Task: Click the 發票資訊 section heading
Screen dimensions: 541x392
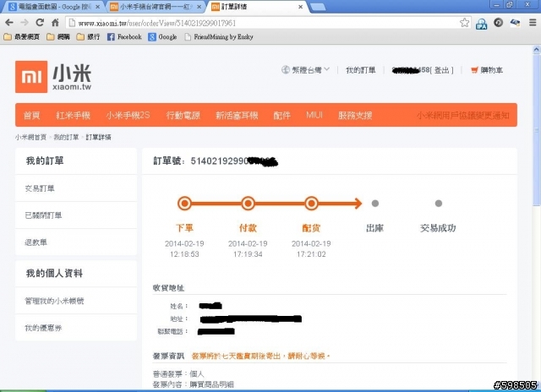Action: click(x=168, y=356)
